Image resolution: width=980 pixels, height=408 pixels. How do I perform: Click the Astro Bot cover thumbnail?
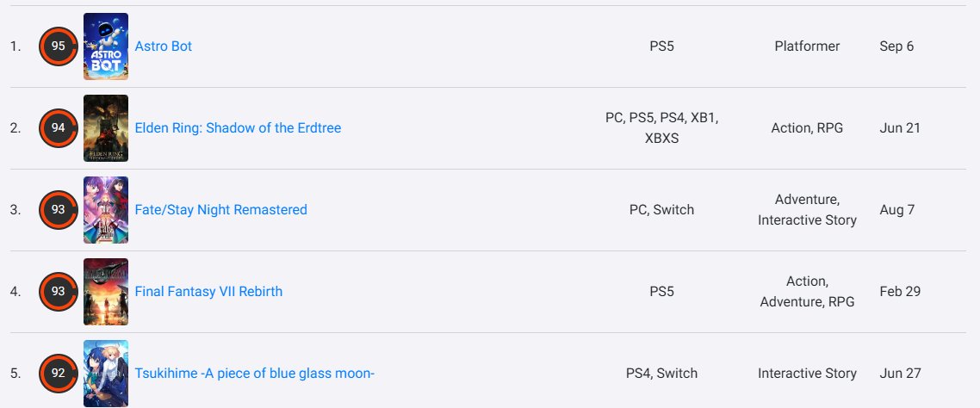pos(106,46)
